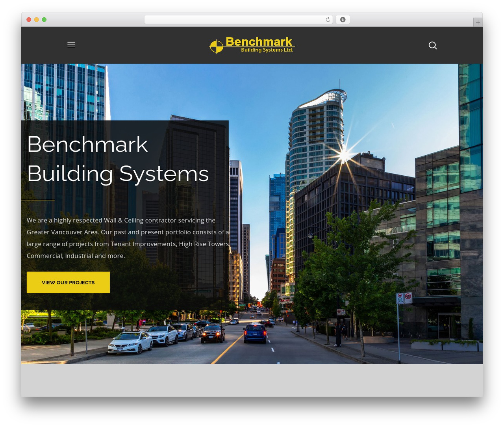Click the Benchmark Building Systems headline
Viewport: 504px width, 427px height.
[118, 159]
